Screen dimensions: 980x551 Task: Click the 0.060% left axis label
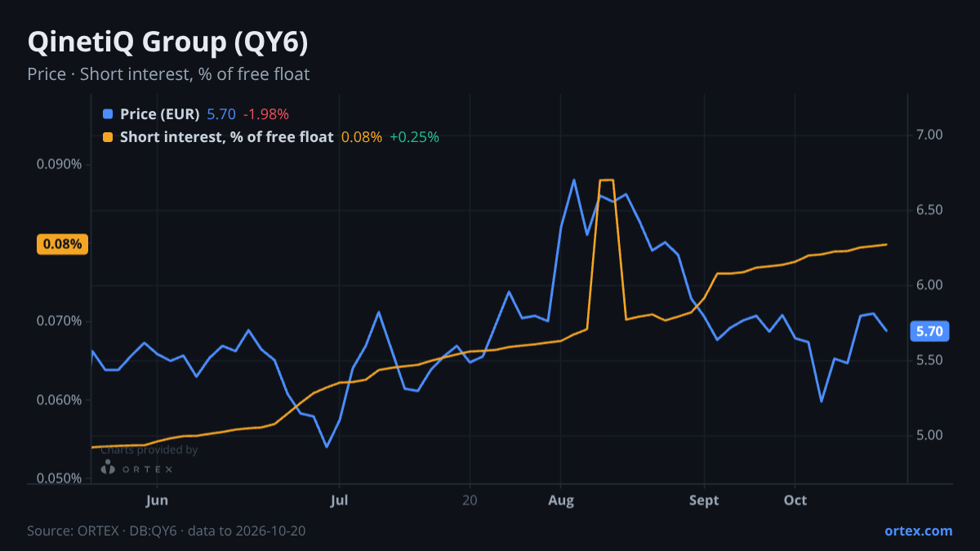click(x=60, y=400)
